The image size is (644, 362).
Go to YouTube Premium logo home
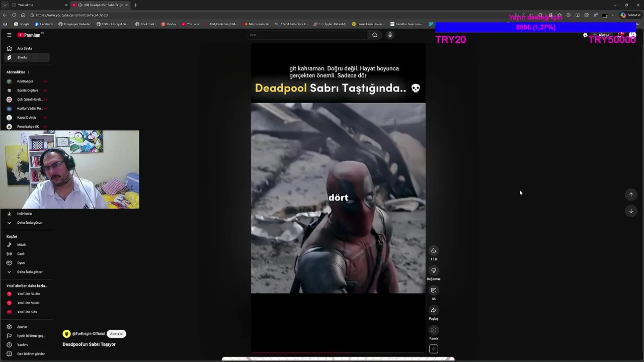(x=29, y=35)
